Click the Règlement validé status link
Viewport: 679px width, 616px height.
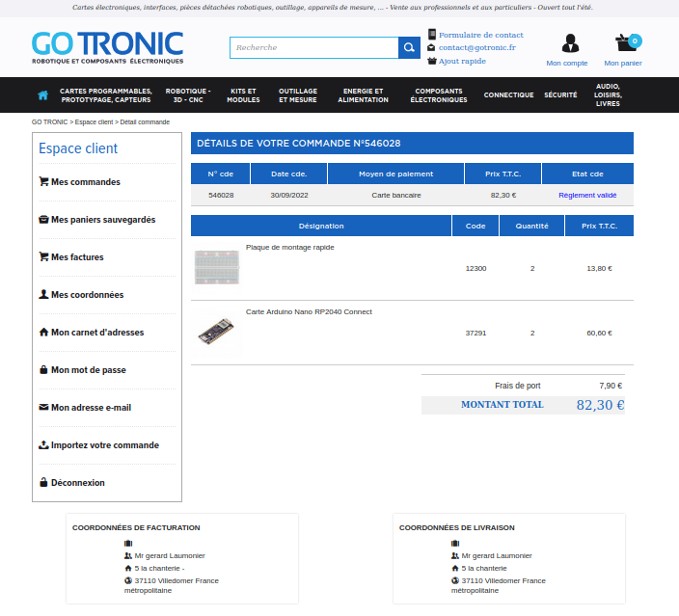click(587, 195)
